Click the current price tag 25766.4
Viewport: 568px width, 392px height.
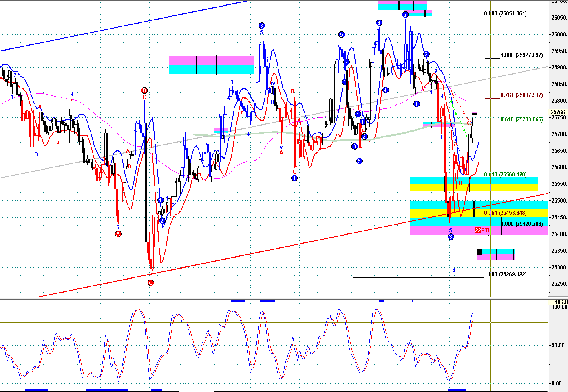point(558,112)
